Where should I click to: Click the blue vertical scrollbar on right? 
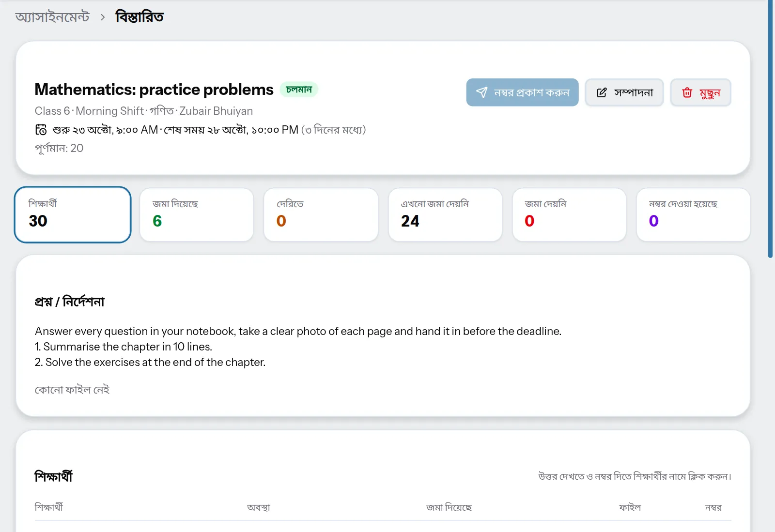point(770,129)
